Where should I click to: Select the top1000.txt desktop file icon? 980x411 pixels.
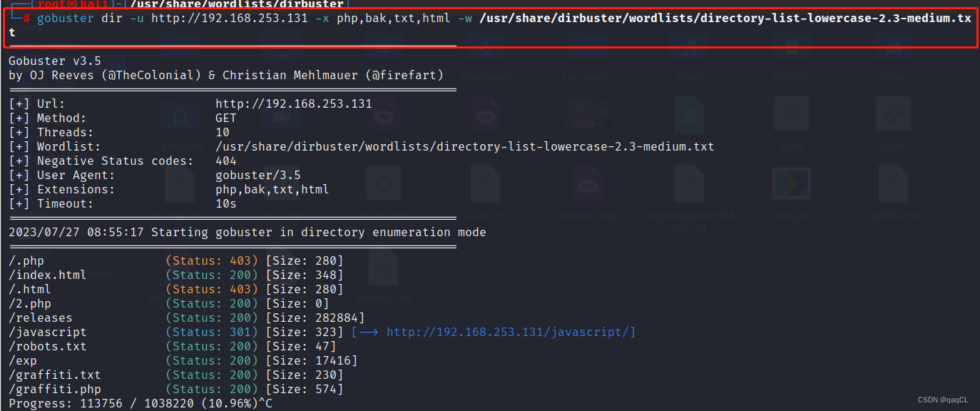[893, 193]
